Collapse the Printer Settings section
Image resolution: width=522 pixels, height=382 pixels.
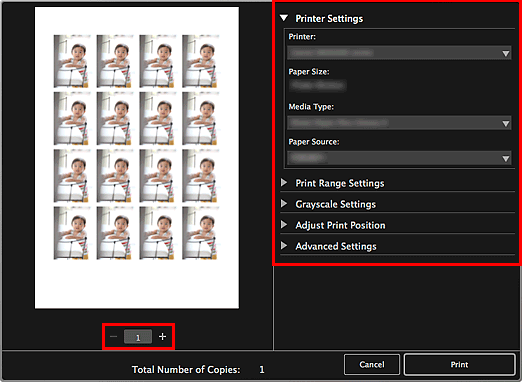[x=284, y=18]
